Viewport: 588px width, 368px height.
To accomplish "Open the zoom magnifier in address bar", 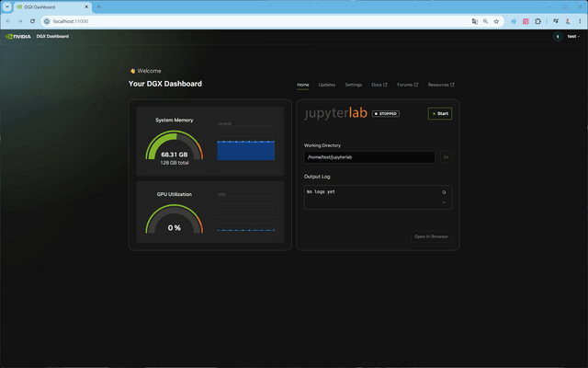I will pyautogui.click(x=485, y=21).
